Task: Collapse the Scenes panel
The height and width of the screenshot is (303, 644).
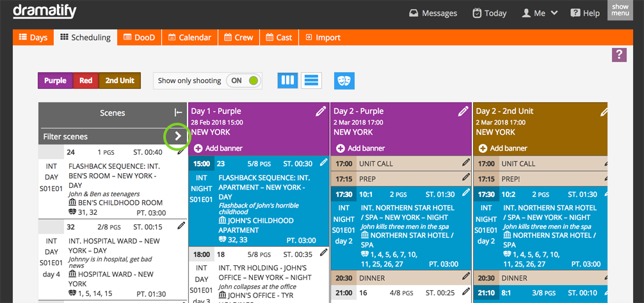Action: click(179, 113)
